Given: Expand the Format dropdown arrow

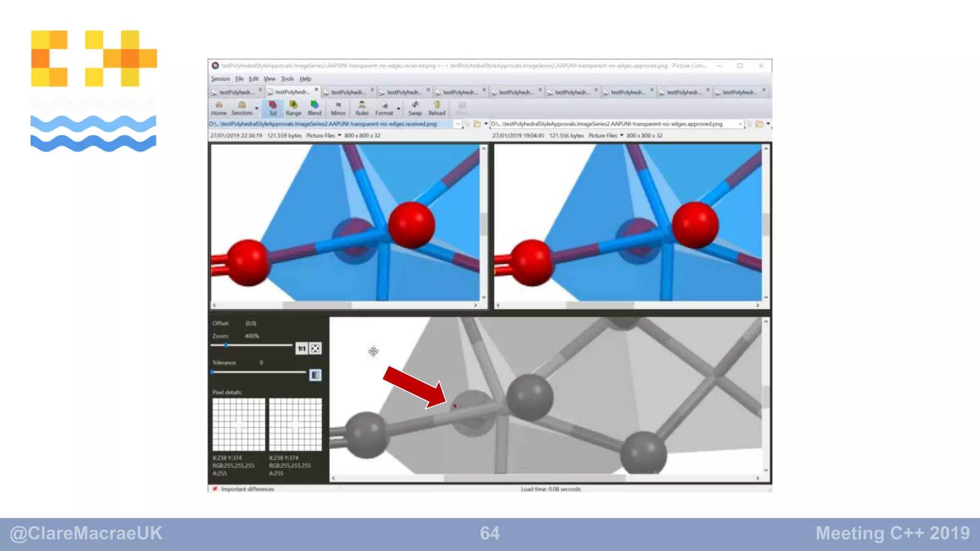Looking at the screenshot, I should click(399, 109).
